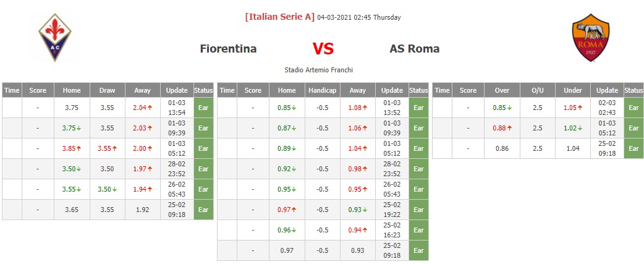644x264 pixels.
Task: Select the 3.85 home odds with up arrow
Action: point(72,148)
